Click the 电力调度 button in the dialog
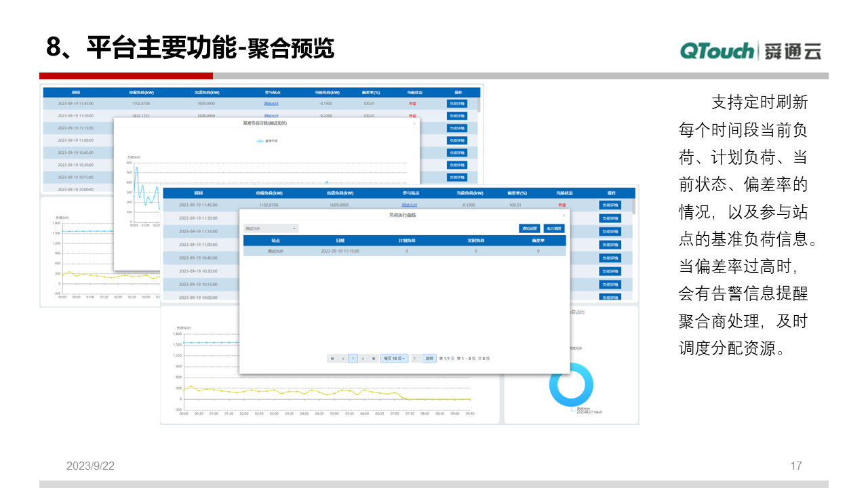Viewport: 868px width, 488px height. coord(555,228)
